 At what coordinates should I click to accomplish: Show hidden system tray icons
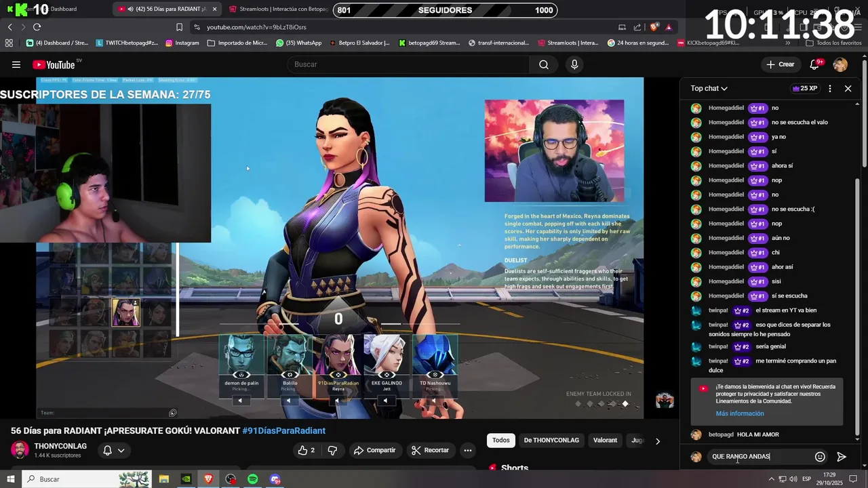(x=772, y=479)
